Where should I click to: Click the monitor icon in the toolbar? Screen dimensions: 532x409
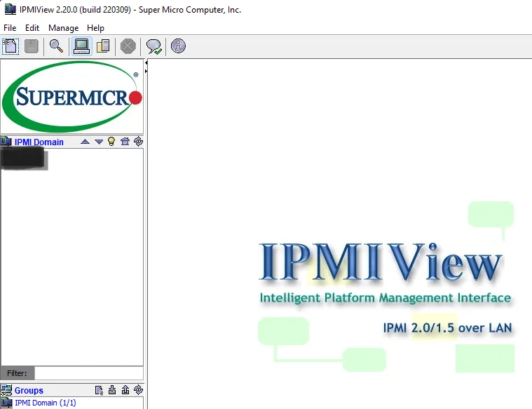point(81,46)
